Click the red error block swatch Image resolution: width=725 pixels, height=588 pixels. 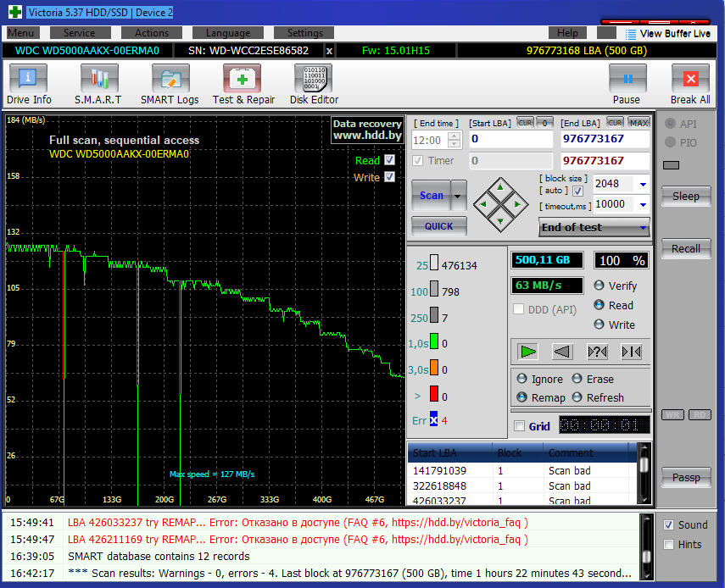click(x=433, y=396)
